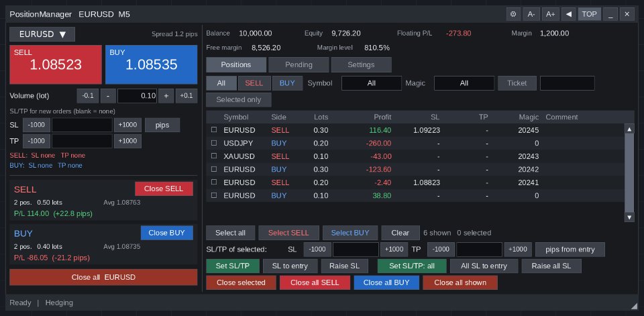Click the Close SELL button

tap(164, 189)
